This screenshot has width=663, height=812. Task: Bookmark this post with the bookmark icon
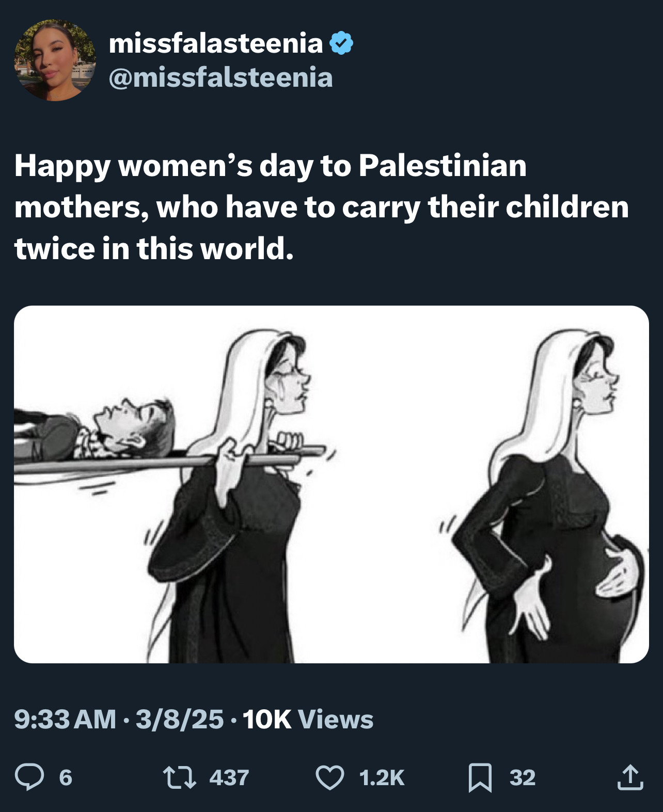(x=480, y=777)
